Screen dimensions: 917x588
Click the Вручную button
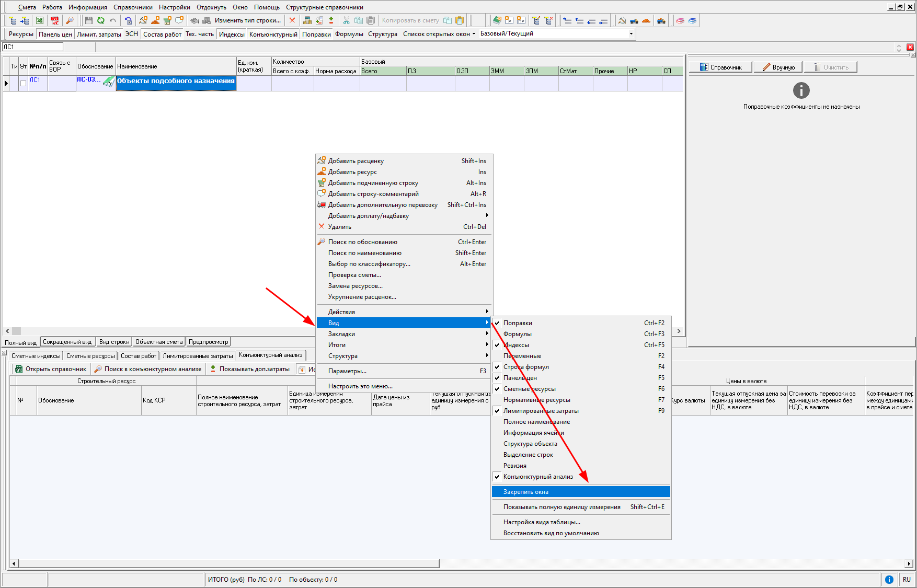778,67
